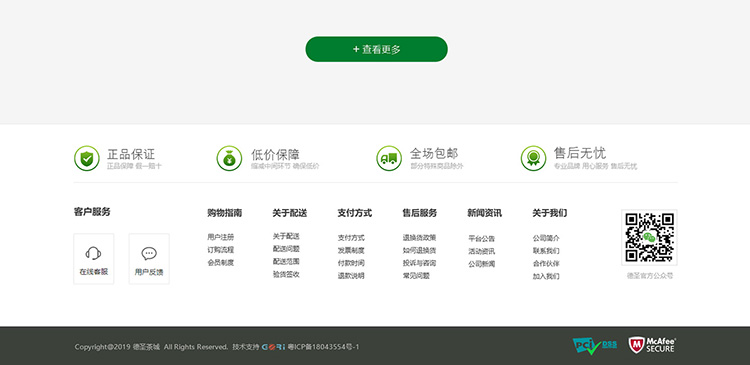The width and height of the screenshot is (750, 365).
Task: Click the 售后无忧 title text
Action: [580, 153]
